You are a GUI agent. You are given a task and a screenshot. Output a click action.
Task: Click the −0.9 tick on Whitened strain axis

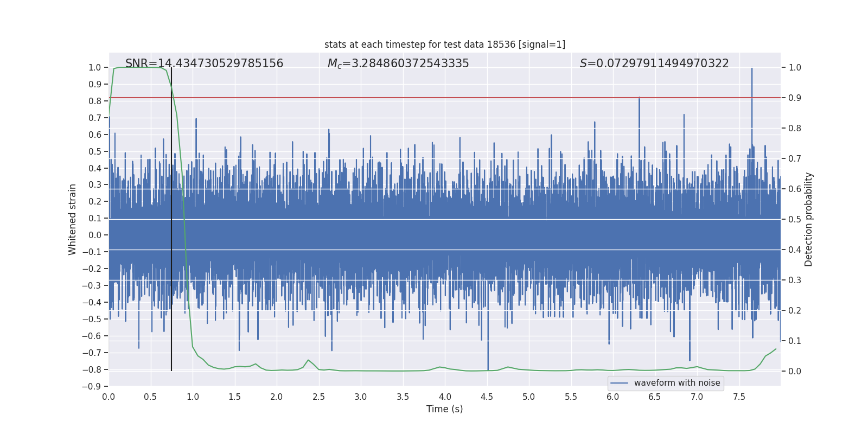point(94,386)
